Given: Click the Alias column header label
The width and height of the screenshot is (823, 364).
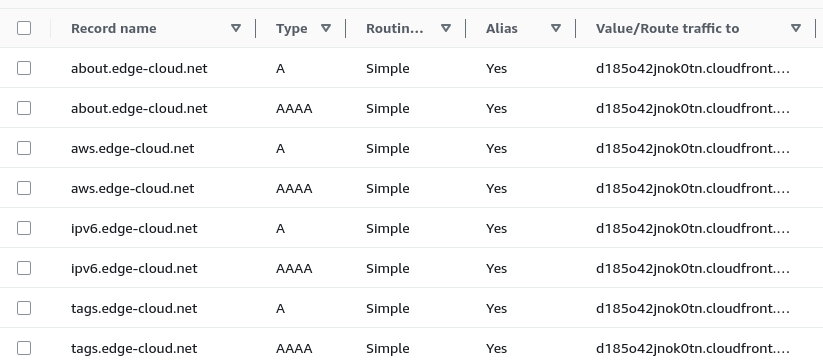Looking at the screenshot, I should (x=501, y=28).
